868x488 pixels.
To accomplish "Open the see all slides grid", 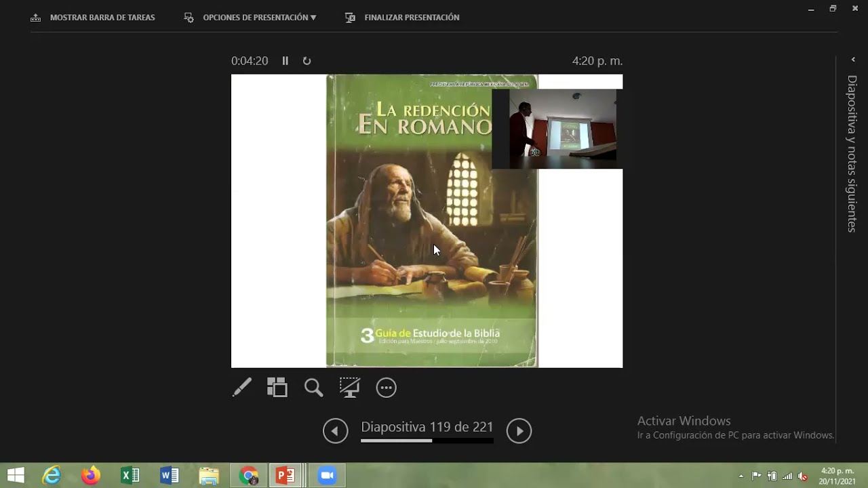I will pos(277,388).
